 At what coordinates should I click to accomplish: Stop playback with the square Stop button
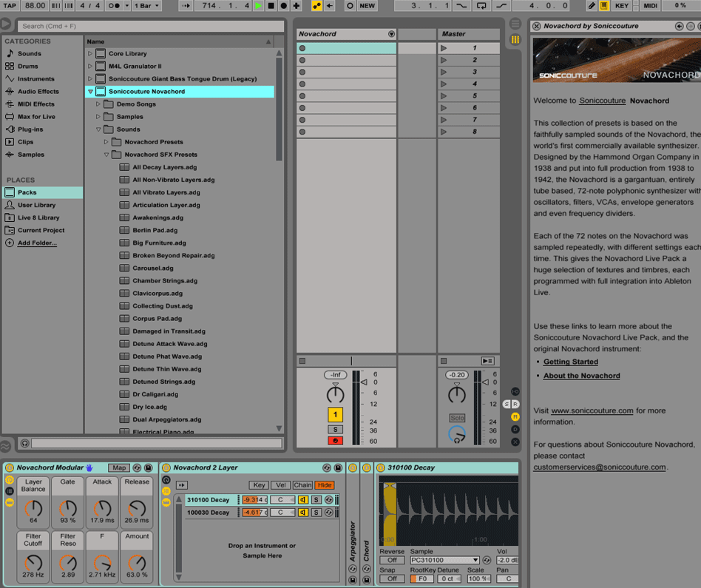point(271,6)
